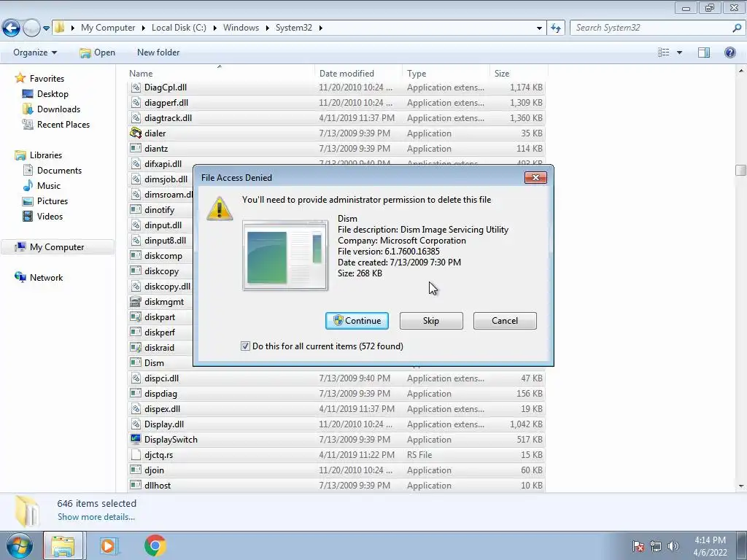The height and width of the screenshot is (560, 747).
Task: Click the Forward navigation arrow
Action: click(31, 28)
